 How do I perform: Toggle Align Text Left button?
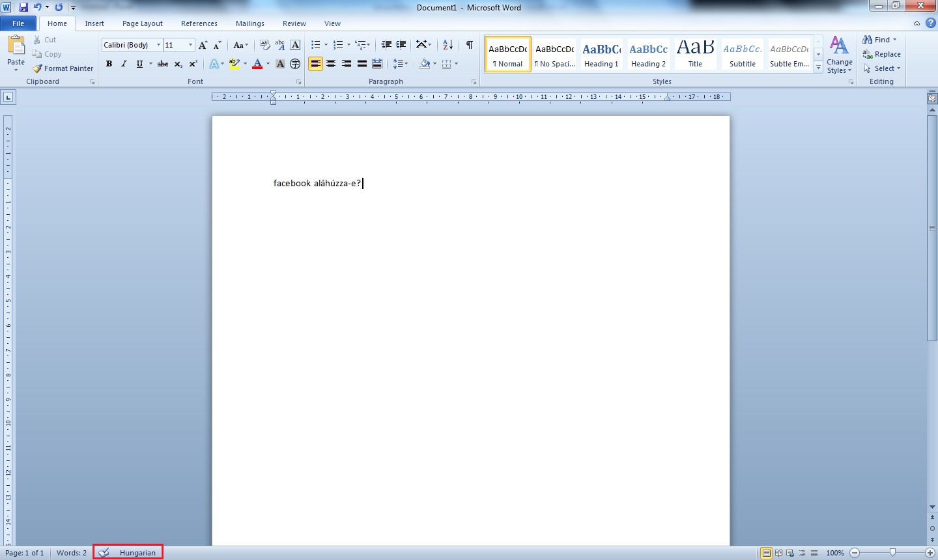pyautogui.click(x=315, y=64)
